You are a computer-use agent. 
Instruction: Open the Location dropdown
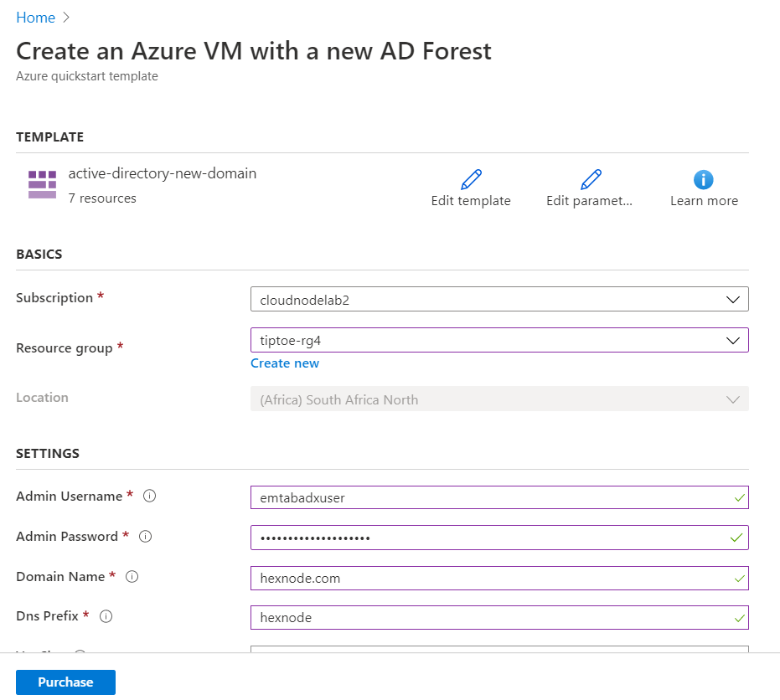pos(499,399)
